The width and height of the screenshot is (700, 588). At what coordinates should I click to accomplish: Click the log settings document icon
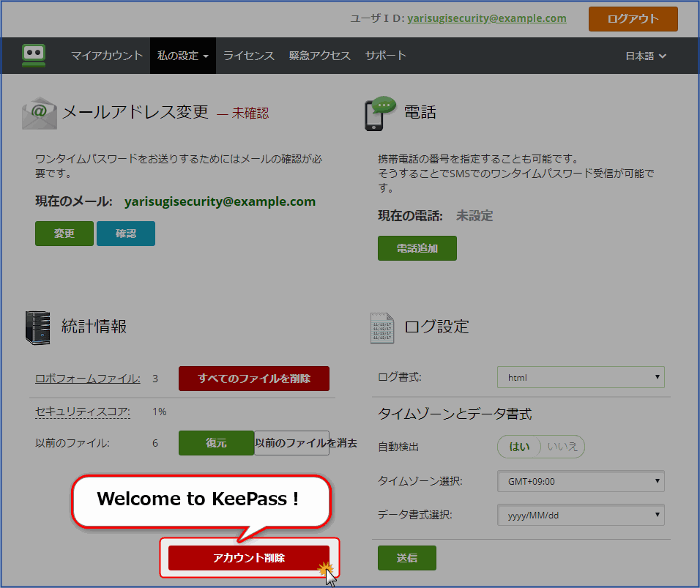382,328
